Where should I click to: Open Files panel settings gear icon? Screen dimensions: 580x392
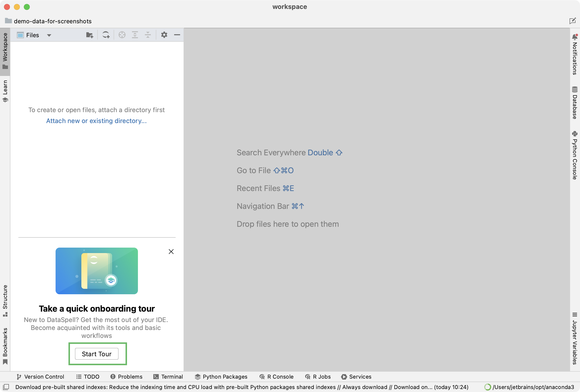(x=164, y=35)
